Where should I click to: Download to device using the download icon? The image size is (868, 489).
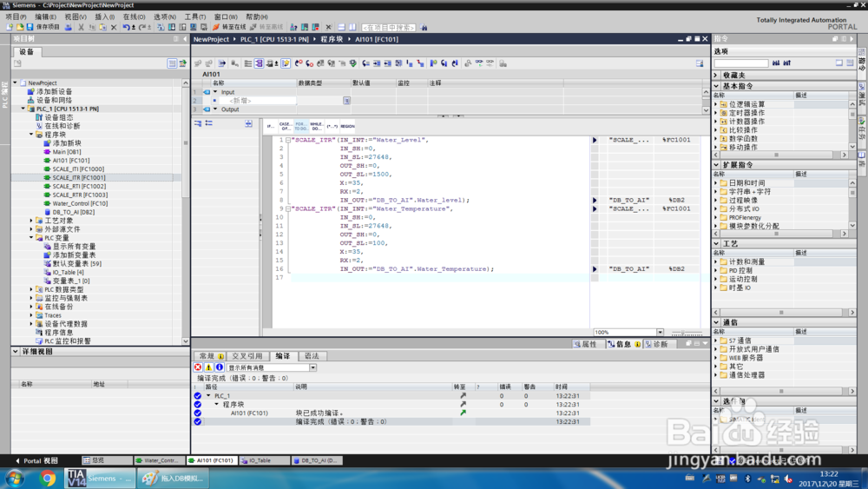(x=172, y=27)
